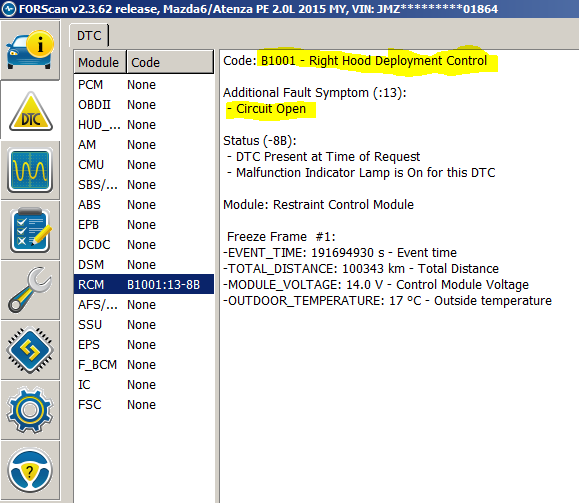Open the help steering wheel icon

(30, 471)
